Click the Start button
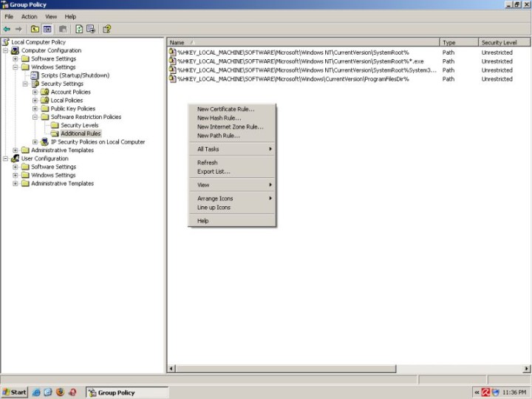532x399 pixels. (x=15, y=392)
